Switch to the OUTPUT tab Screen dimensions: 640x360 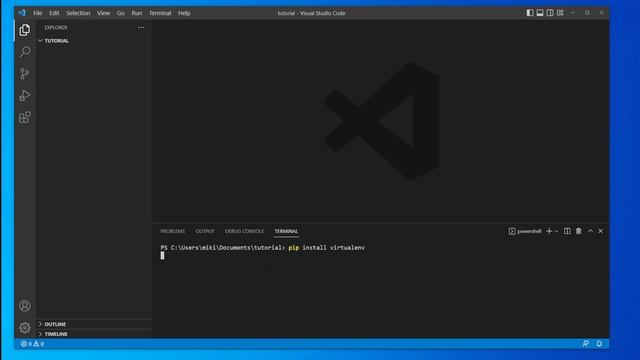coord(205,231)
